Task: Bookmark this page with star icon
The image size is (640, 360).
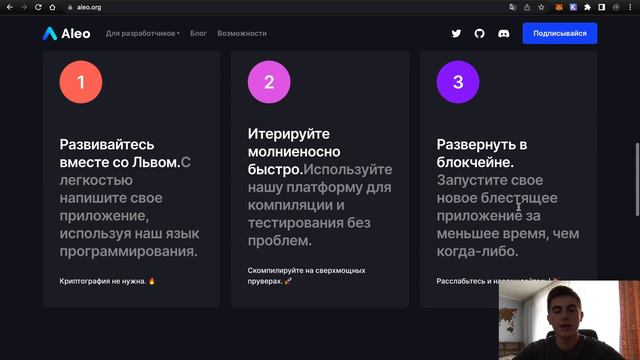Action: (x=541, y=7)
